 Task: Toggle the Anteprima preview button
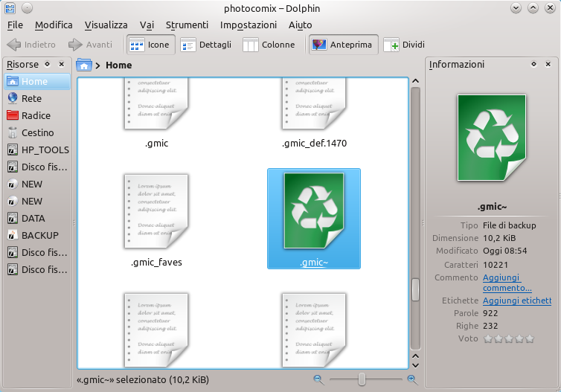coord(344,45)
